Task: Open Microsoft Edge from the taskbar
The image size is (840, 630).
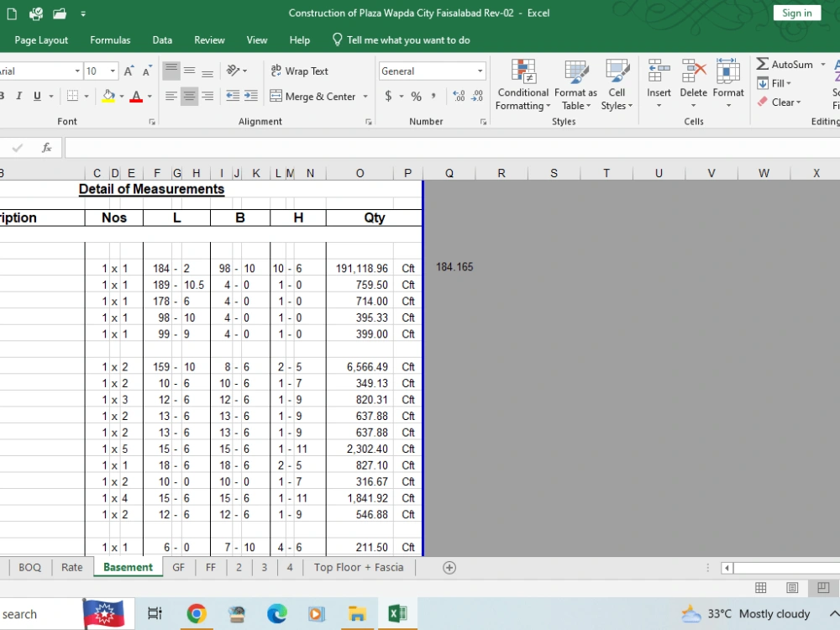Action: point(277,613)
